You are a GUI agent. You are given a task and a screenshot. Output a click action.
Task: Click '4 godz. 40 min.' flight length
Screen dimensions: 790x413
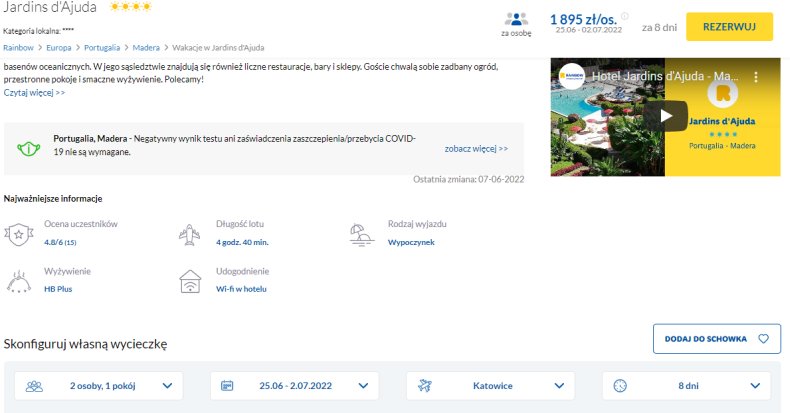242,242
